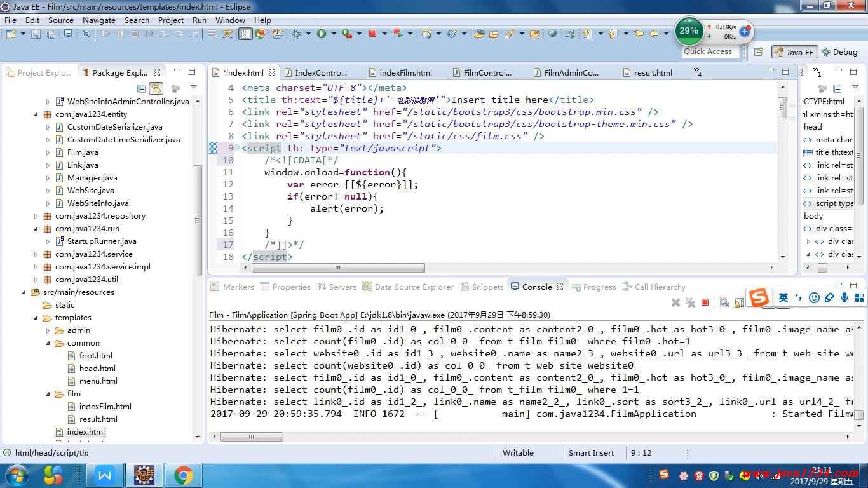Click the green Run toolbar icon
Image resolution: width=868 pixels, height=488 pixels.
coord(322,34)
